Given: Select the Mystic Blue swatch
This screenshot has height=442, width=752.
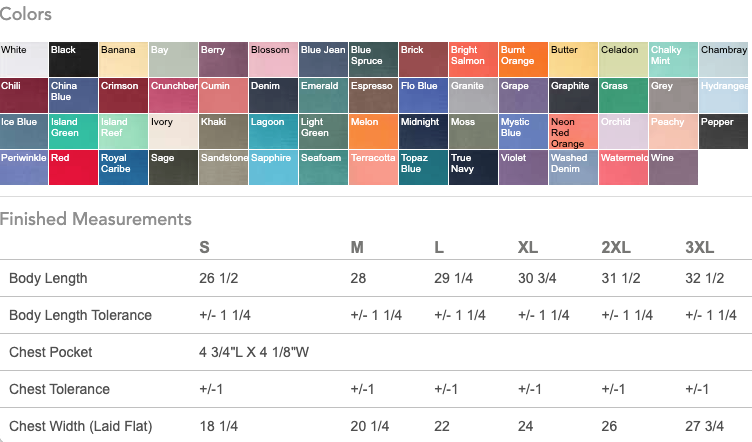Looking at the screenshot, I should (x=523, y=131).
